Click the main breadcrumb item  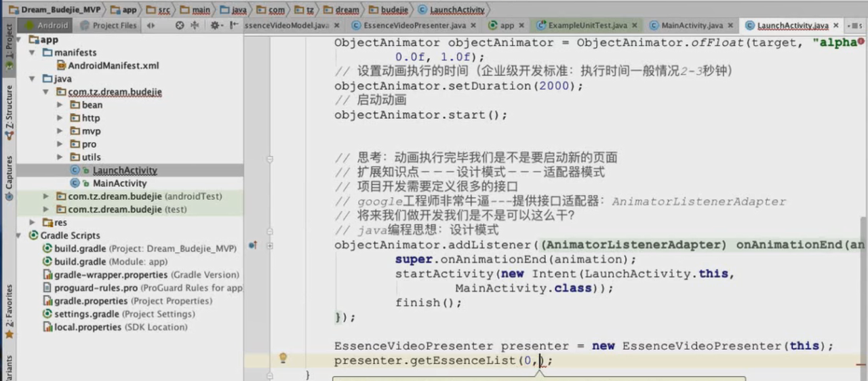tap(195, 9)
